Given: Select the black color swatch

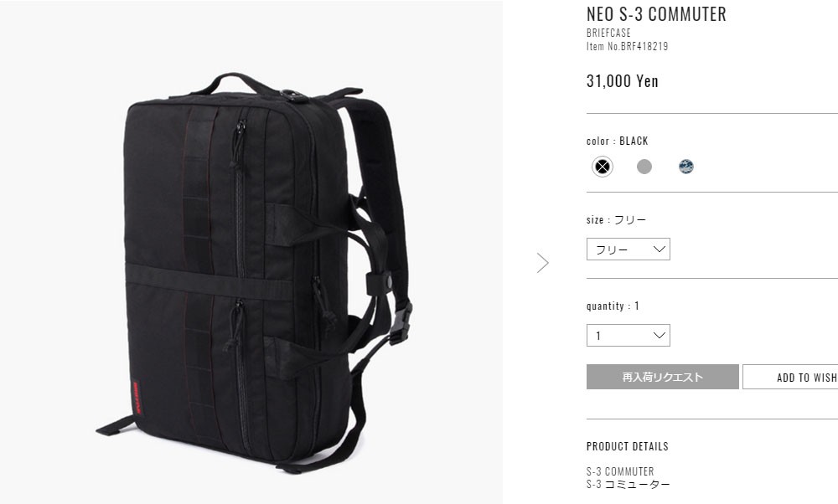Looking at the screenshot, I should point(603,167).
